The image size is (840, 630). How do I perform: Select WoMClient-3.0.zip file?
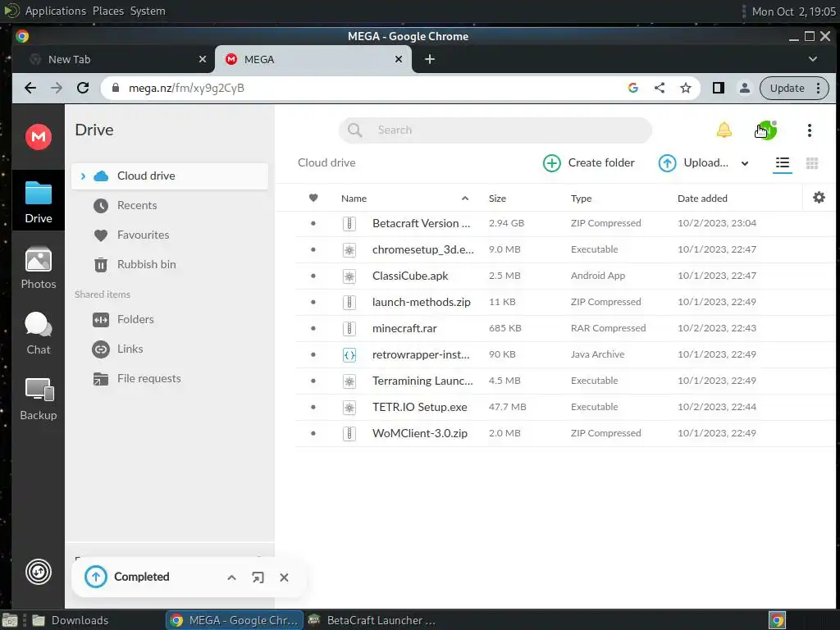point(565,433)
